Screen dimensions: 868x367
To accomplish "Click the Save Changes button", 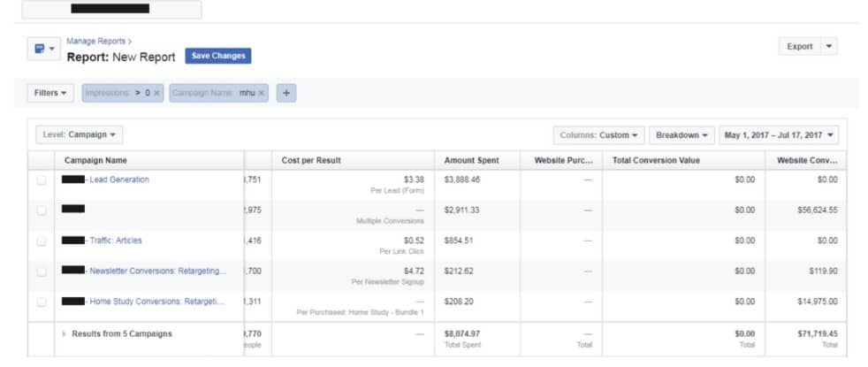I will coord(217,56).
